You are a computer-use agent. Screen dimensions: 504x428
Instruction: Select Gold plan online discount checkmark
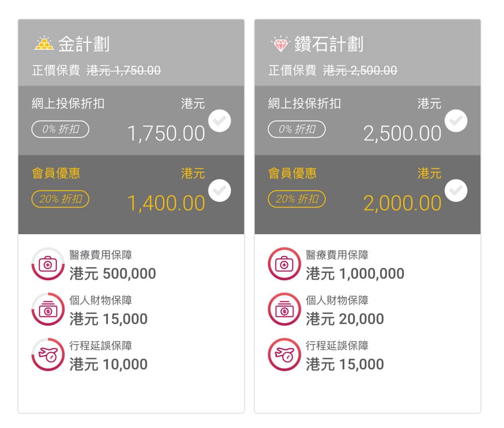coord(220,121)
